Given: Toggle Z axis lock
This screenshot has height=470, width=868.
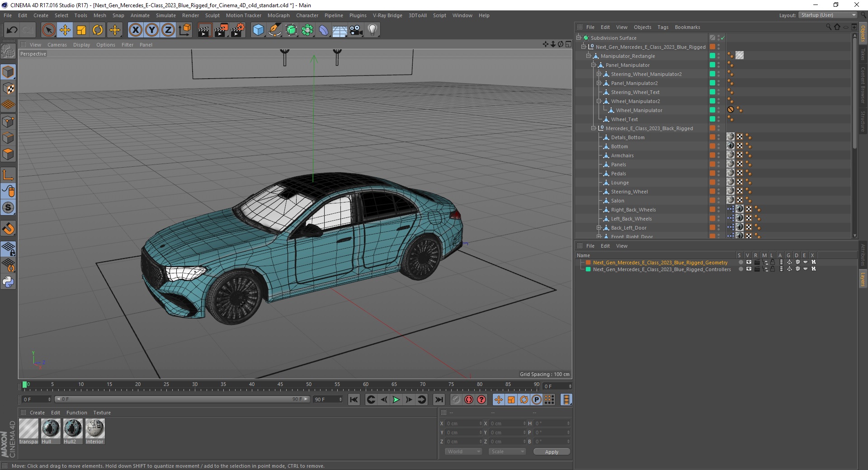Looking at the screenshot, I should click(x=168, y=30).
